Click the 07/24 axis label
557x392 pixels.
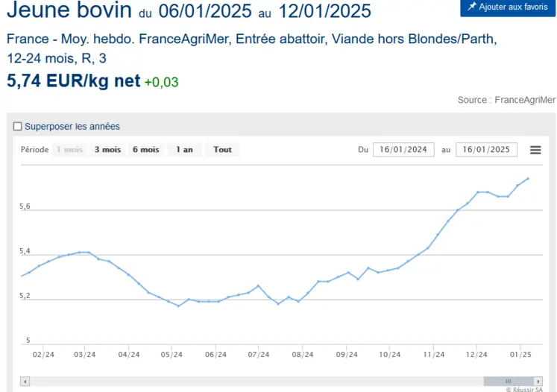point(258,354)
